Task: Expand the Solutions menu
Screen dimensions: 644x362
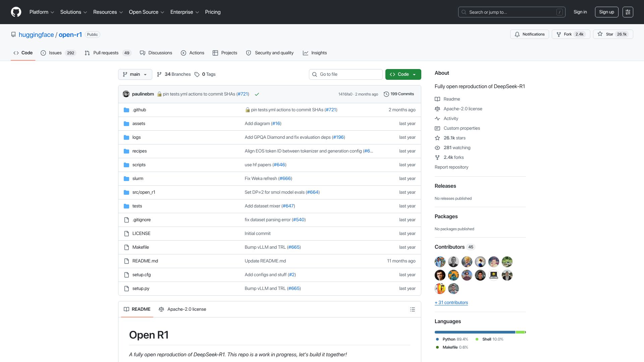Action: (73, 12)
